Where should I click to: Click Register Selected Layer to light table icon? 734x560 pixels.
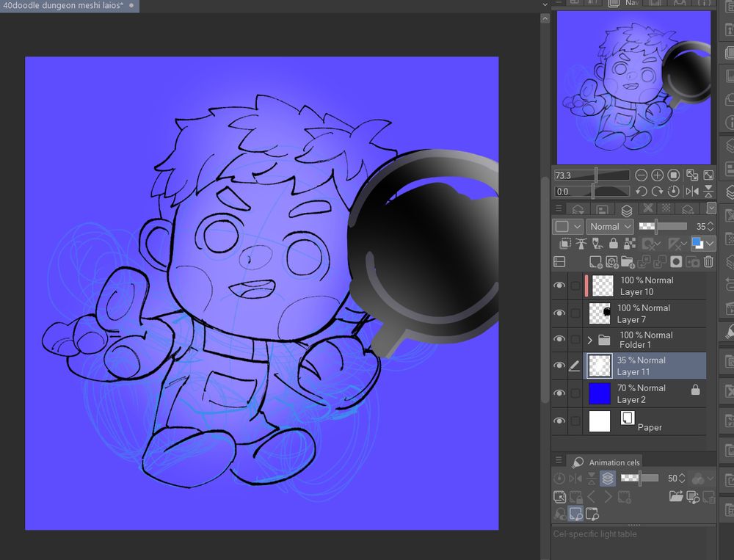(x=693, y=496)
